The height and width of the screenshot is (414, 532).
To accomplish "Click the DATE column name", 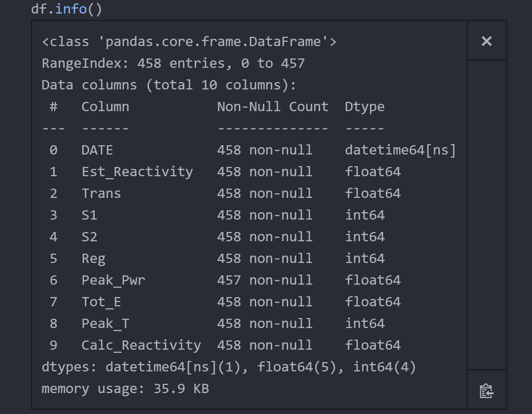I will (x=97, y=150).
